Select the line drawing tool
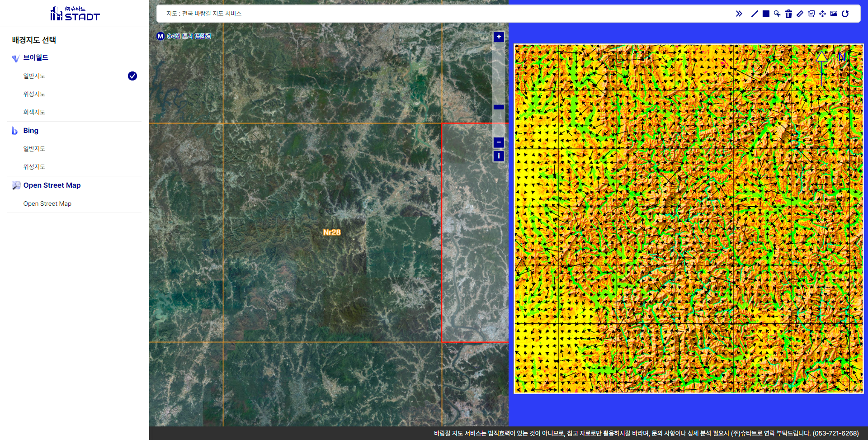This screenshot has height=440, width=868. pos(754,14)
